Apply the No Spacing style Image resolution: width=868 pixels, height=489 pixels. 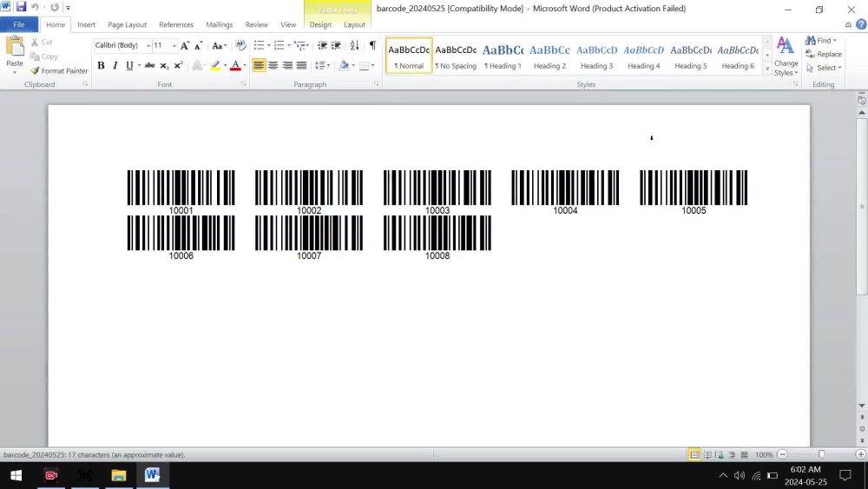click(456, 56)
